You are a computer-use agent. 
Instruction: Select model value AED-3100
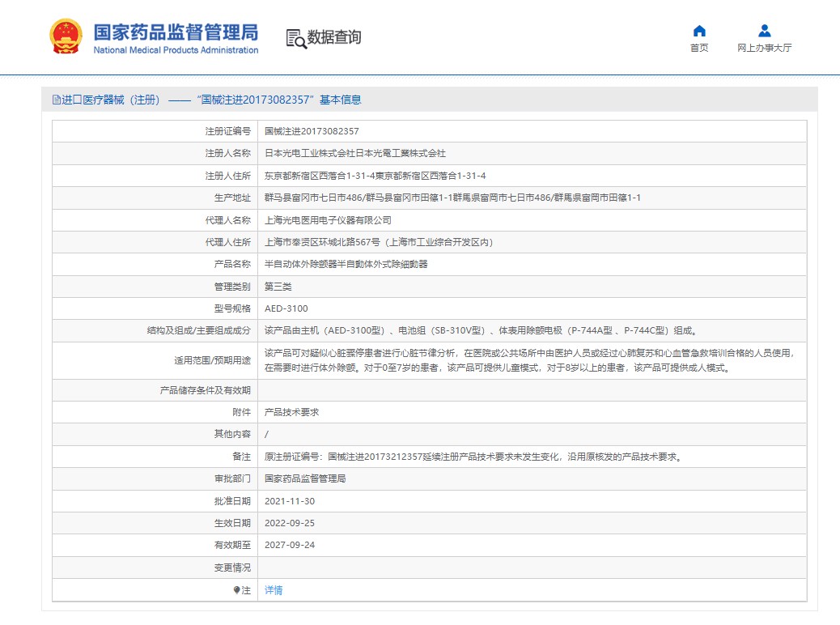[286, 308]
